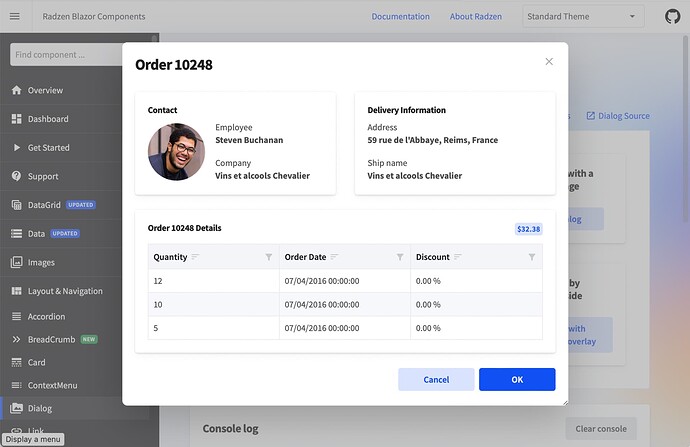
Task: Select the row with quantity 10
Action: (345, 304)
